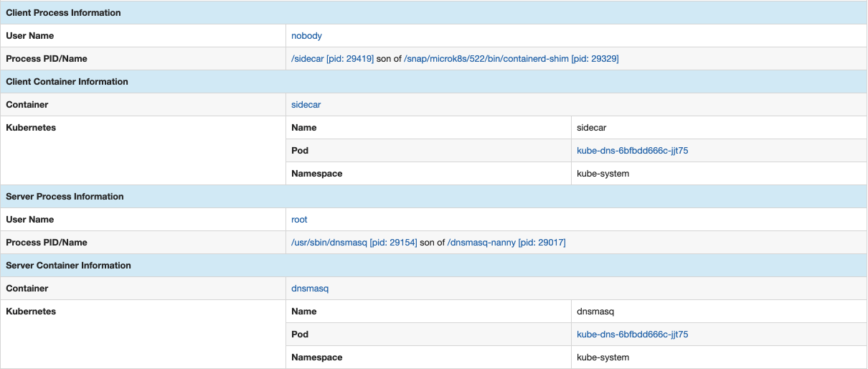
Task: Open the dnsmasq container link
Action: pos(310,288)
